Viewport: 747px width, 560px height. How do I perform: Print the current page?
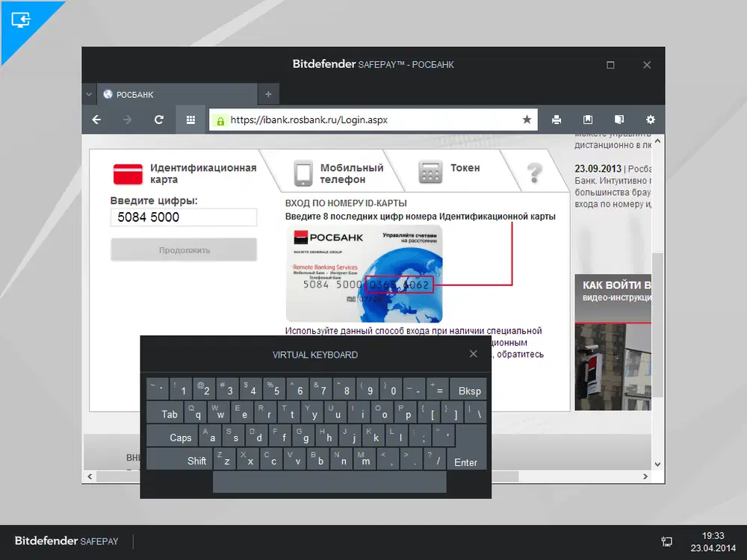[556, 119]
